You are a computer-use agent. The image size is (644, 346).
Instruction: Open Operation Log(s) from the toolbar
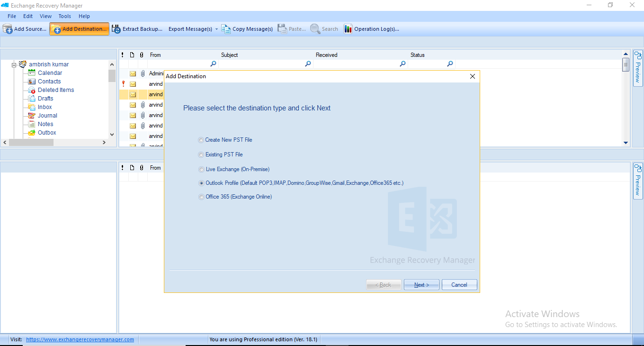point(371,29)
